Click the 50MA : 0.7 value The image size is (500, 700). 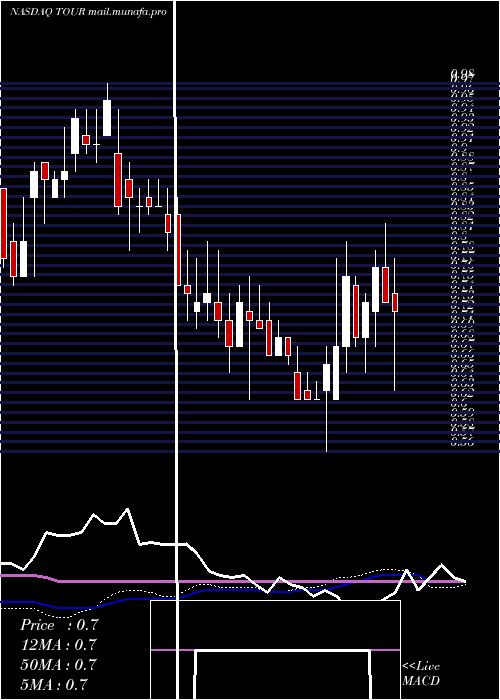click(x=58, y=664)
